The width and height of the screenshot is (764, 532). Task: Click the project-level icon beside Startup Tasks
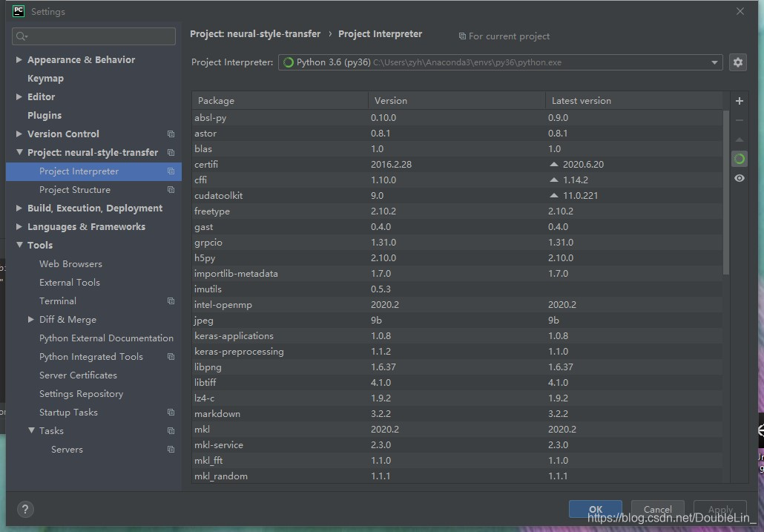[x=171, y=412]
